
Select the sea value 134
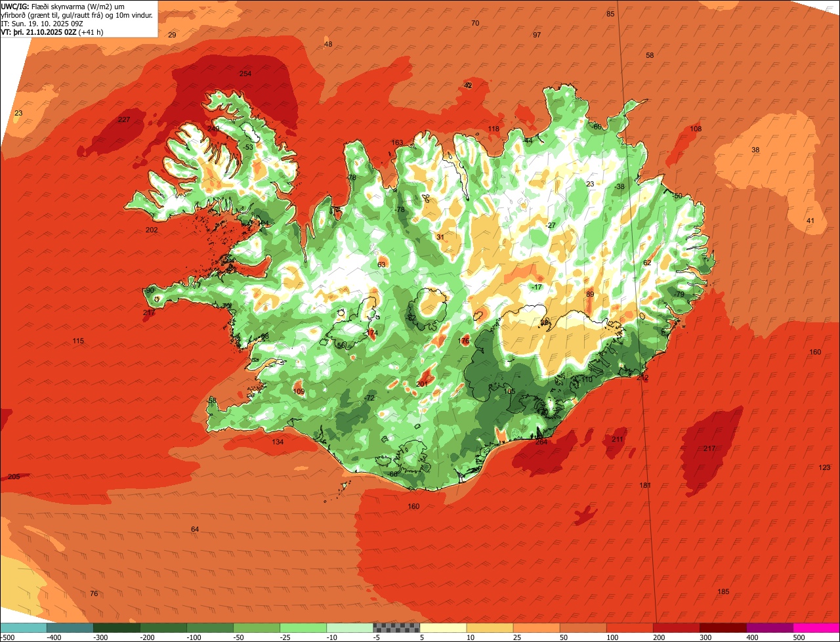(278, 442)
